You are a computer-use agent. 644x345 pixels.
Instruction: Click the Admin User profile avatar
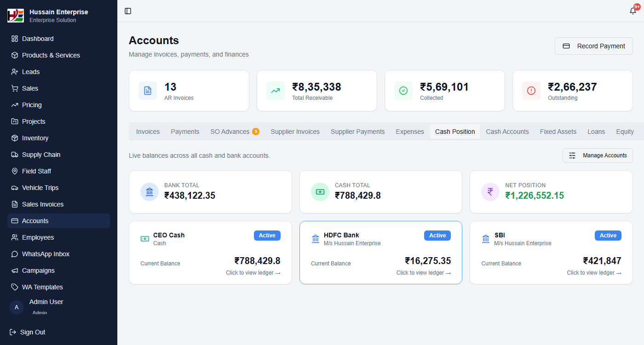click(x=17, y=307)
